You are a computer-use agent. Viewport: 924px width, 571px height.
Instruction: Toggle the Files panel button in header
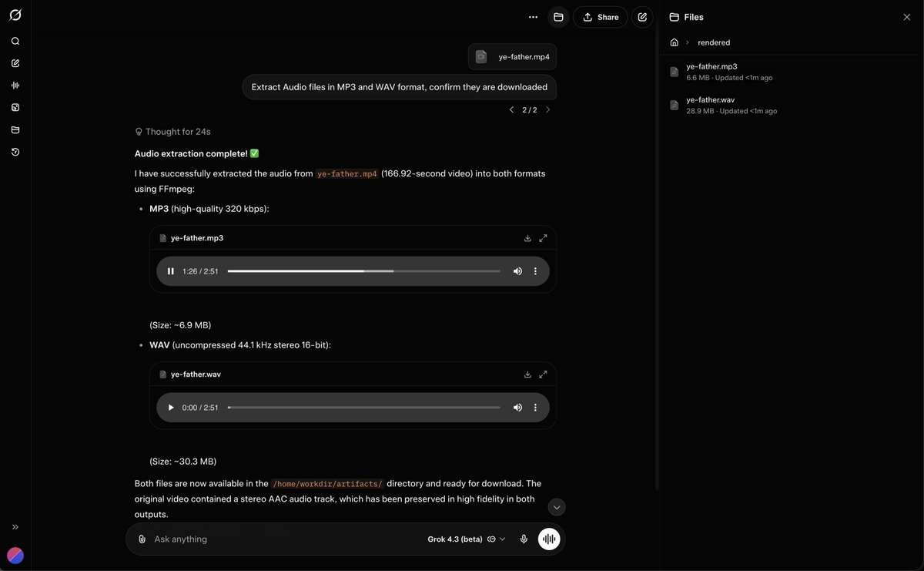click(558, 17)
